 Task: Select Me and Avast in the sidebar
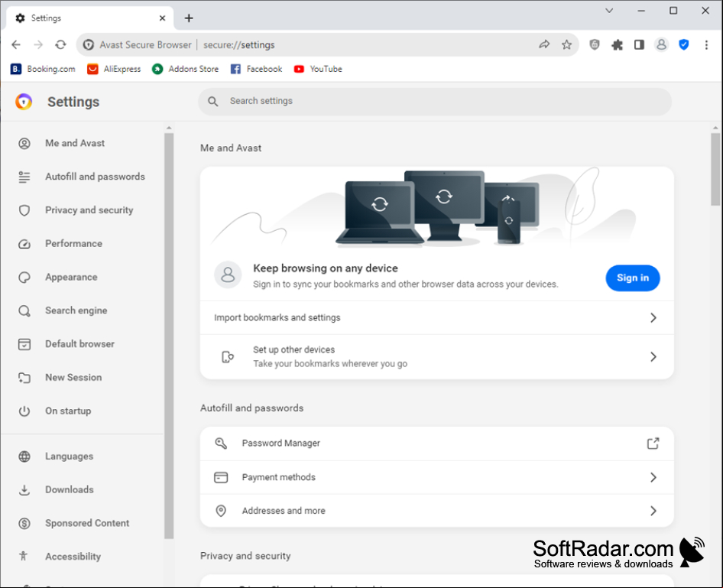[75, 143]
